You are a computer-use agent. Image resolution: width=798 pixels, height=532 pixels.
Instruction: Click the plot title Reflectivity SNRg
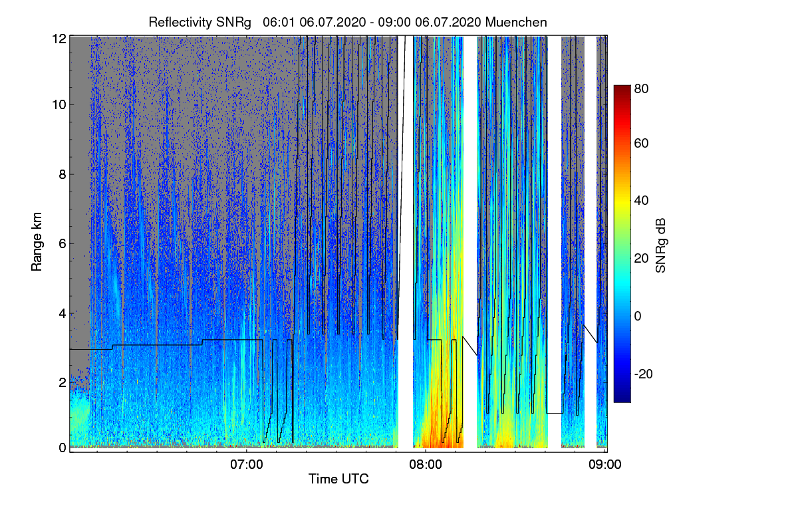[200, 22]
